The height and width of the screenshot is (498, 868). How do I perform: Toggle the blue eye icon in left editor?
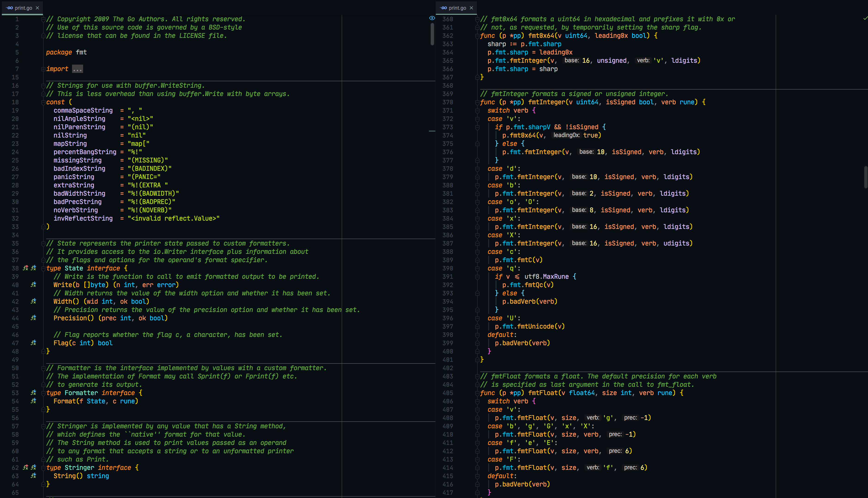pyautogui.click(x=432, y=18)
